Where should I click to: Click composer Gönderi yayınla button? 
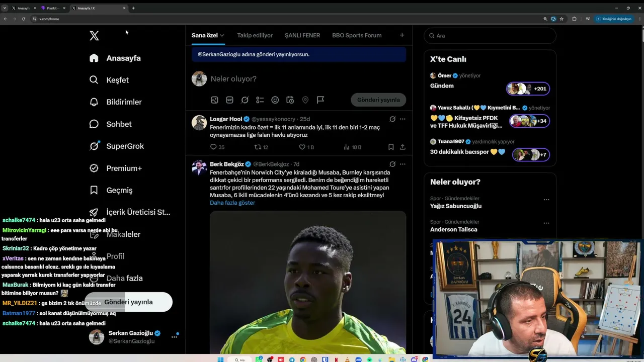click(x=378, y=100)
